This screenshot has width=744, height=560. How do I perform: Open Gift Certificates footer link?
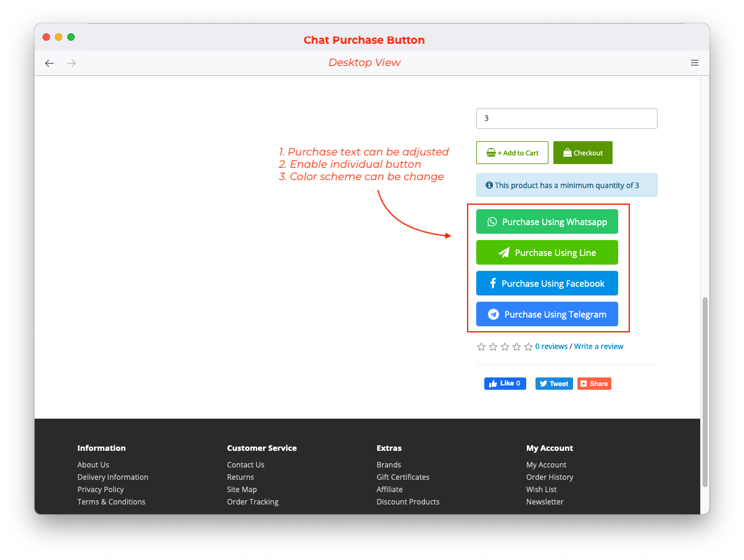coord(403,477)
